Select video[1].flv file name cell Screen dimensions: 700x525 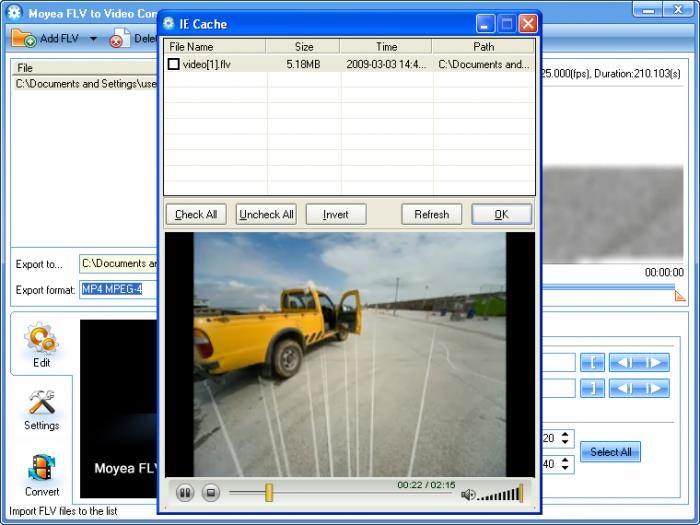tap(207, 65)
